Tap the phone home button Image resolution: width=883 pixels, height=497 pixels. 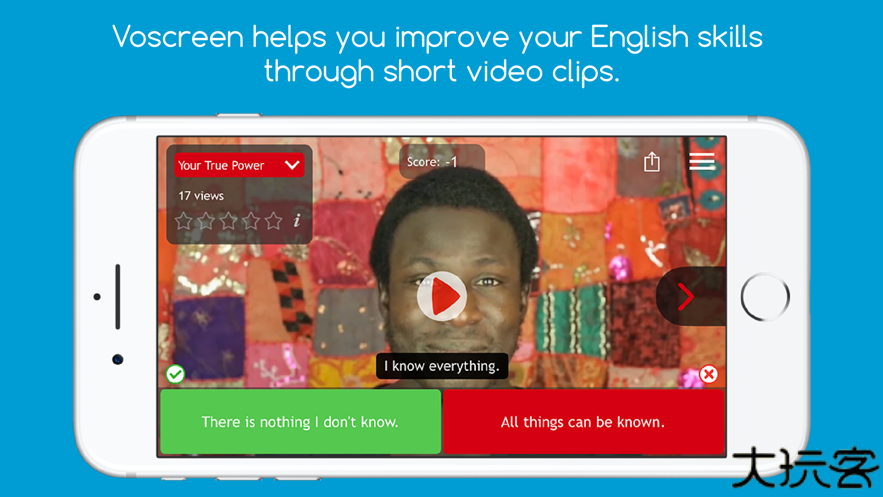pos(765,297)
